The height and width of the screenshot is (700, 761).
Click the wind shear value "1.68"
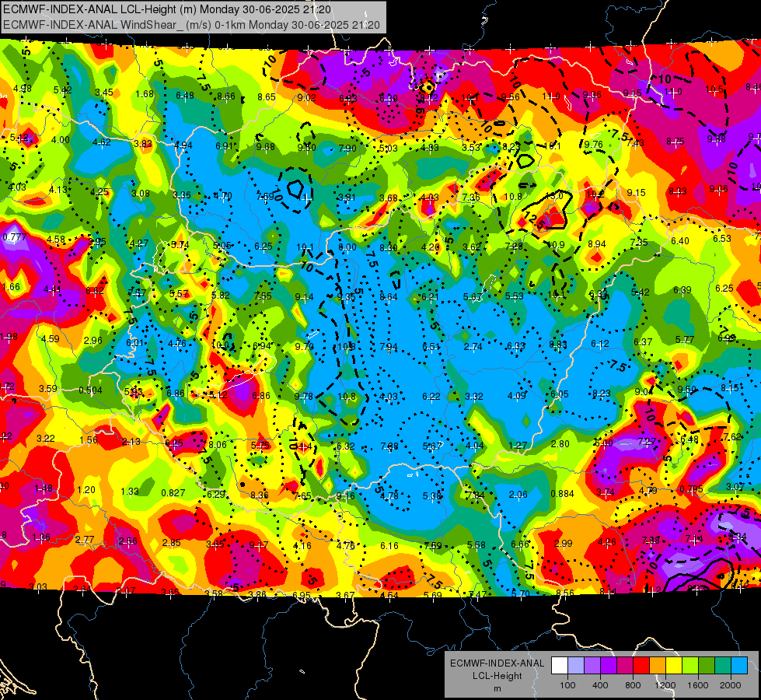point(145,94)
